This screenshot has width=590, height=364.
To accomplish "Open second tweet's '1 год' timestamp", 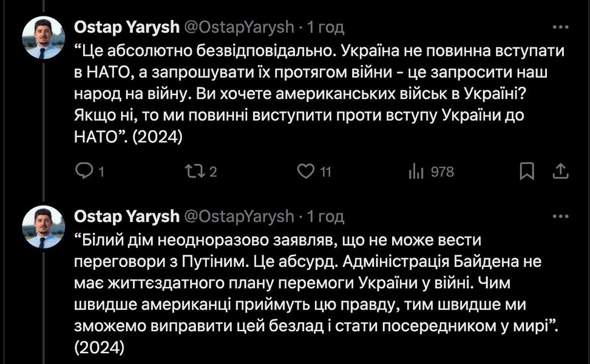I will [326, 216].
